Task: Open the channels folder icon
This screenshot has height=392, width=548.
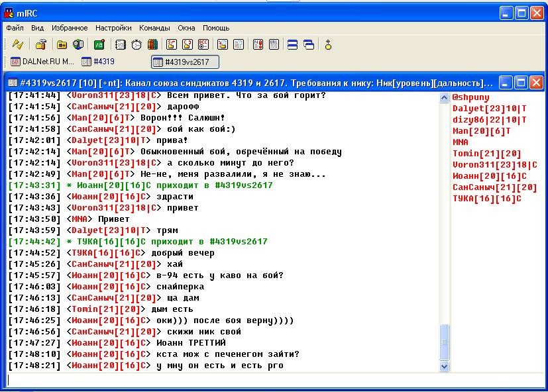Action: [x=62, y=44]
